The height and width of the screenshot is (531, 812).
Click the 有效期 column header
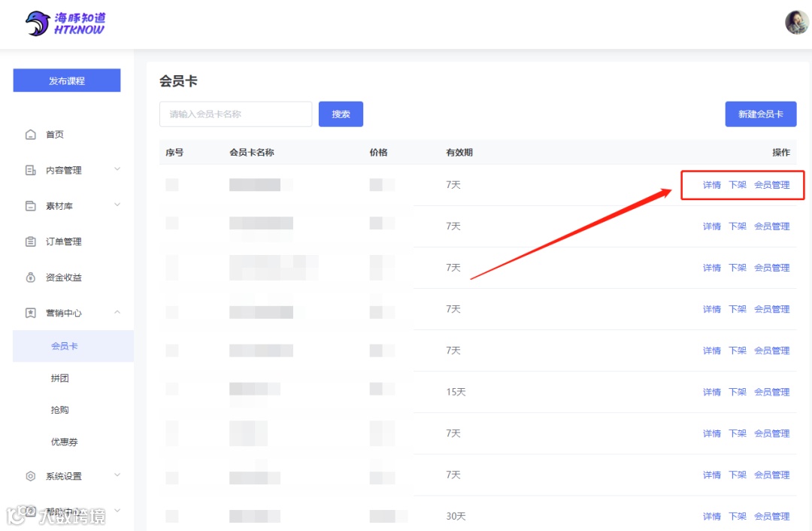tap(459, 153)
